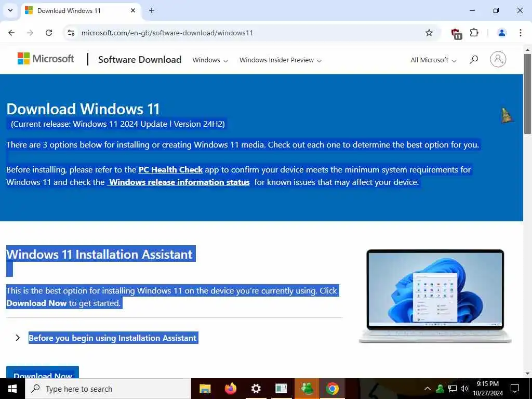Viewport: 532px width, 399px height.
Task: Click the page vertical scrollbar thumb
Action: click(527, 94)
